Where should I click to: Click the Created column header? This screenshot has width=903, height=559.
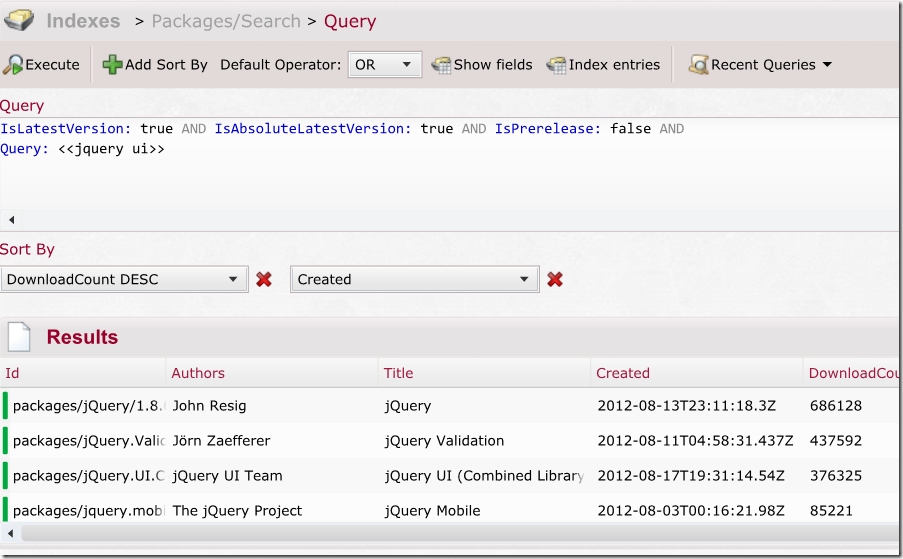coord(623,373)
